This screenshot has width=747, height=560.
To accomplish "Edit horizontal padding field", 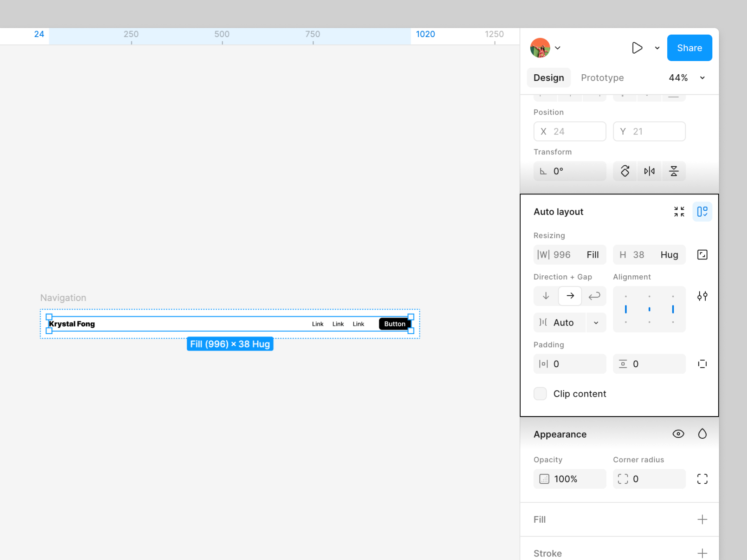I will click(x=570, y=364).
